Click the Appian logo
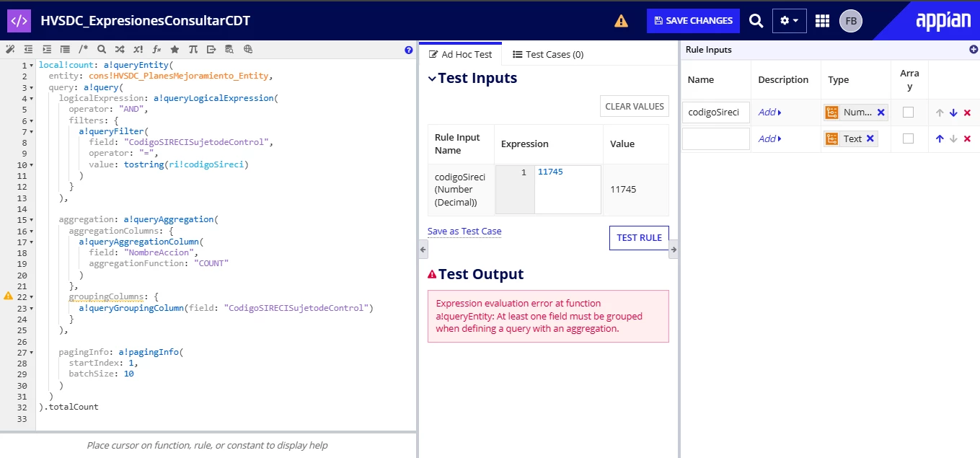 coord(943,21)
